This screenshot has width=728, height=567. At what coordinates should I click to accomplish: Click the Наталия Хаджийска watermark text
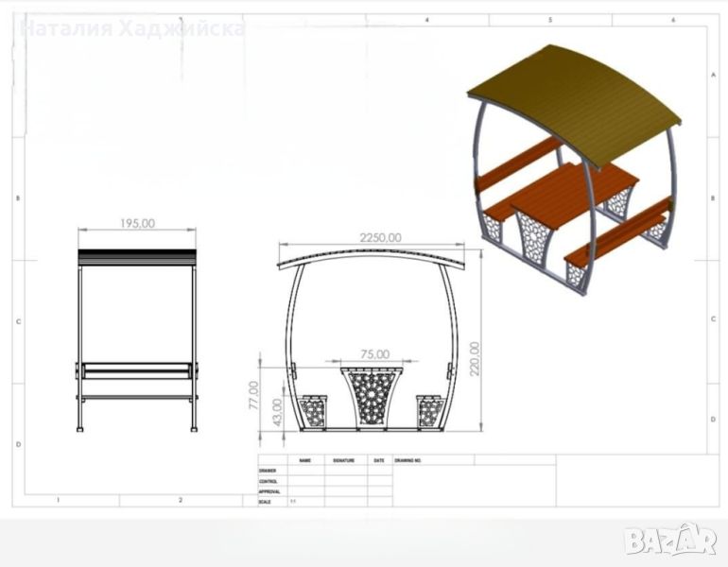132,28
